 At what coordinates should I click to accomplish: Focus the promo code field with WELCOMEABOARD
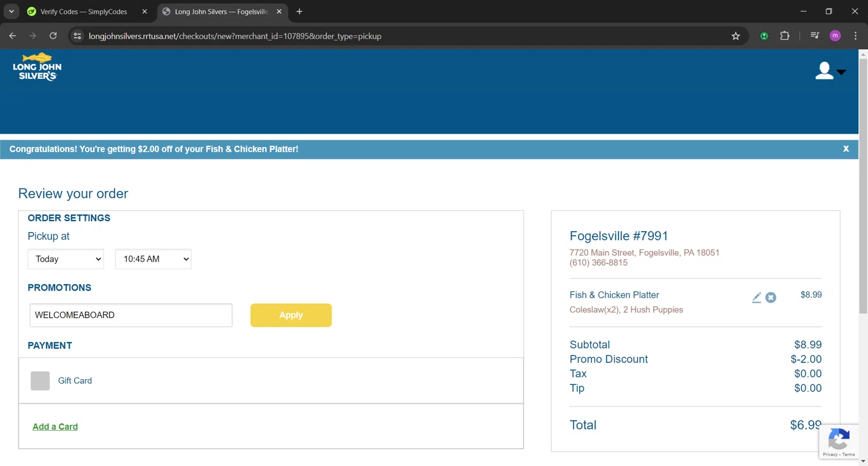[x=131, y=315]
